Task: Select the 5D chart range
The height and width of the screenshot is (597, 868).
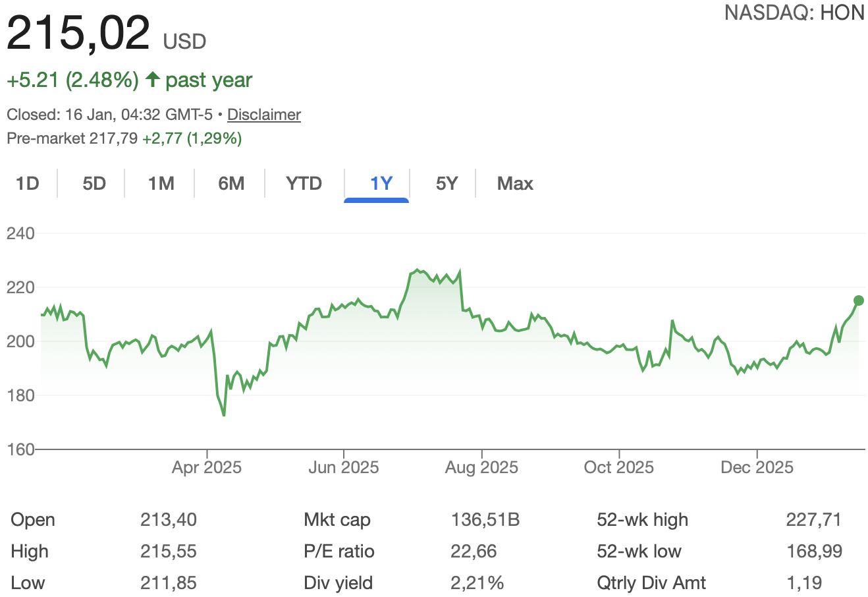Action: (x=94, y=183)
